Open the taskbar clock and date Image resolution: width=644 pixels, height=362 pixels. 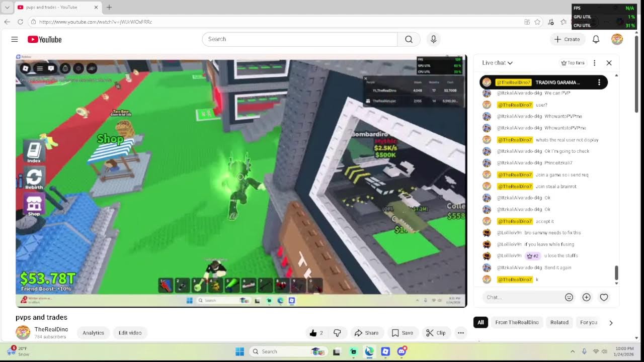coord(624,351)
